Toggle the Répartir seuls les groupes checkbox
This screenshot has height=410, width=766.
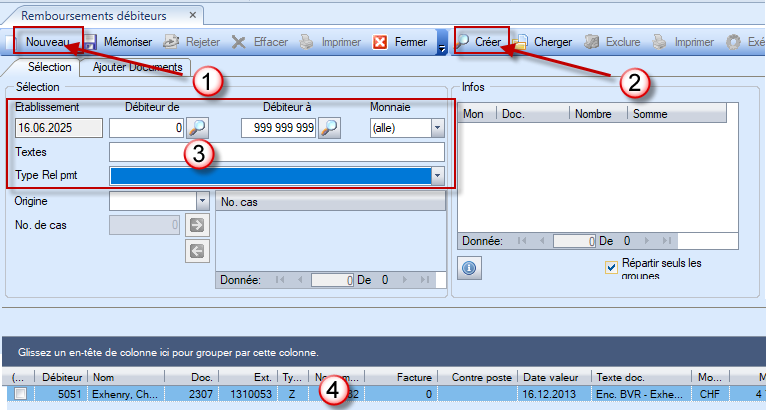tap(611, 267)
